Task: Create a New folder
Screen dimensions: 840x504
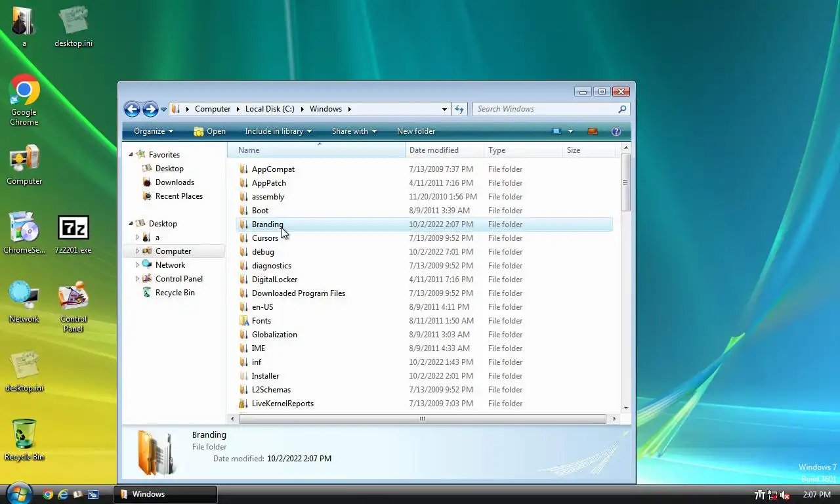Action: pyautogui.click(x=416, y=131)
